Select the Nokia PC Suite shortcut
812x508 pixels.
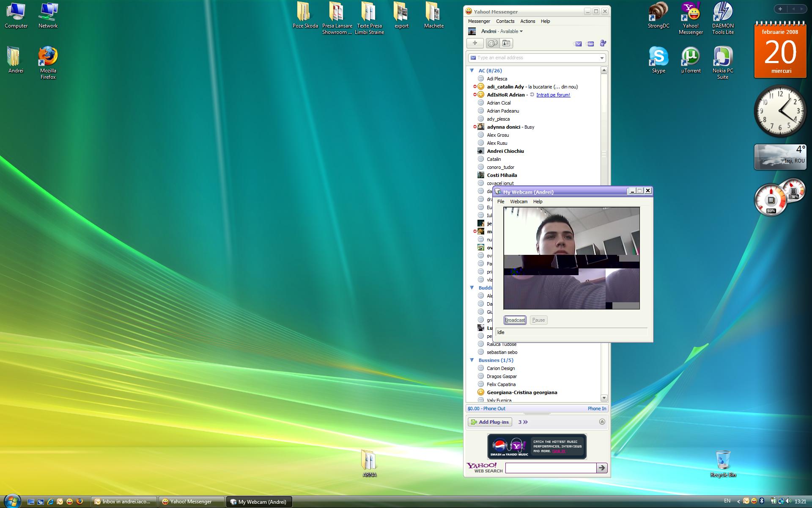click(723, 63)
